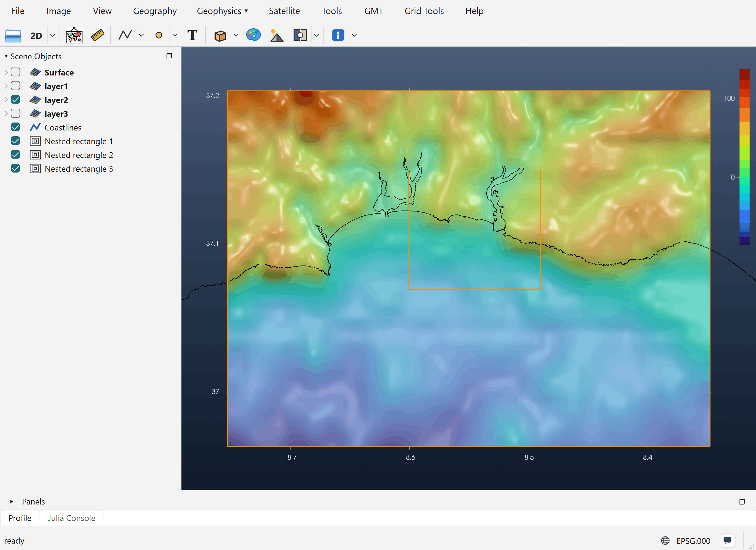
Task: Select the Profile tab
Action: (x=20, y=518)
